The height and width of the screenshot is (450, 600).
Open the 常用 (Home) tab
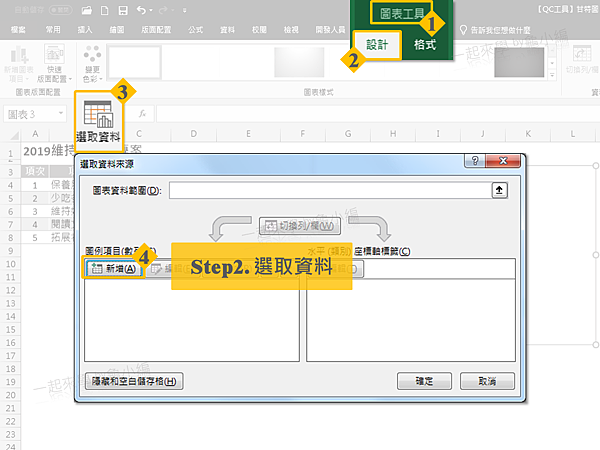(x=53, y=29)
